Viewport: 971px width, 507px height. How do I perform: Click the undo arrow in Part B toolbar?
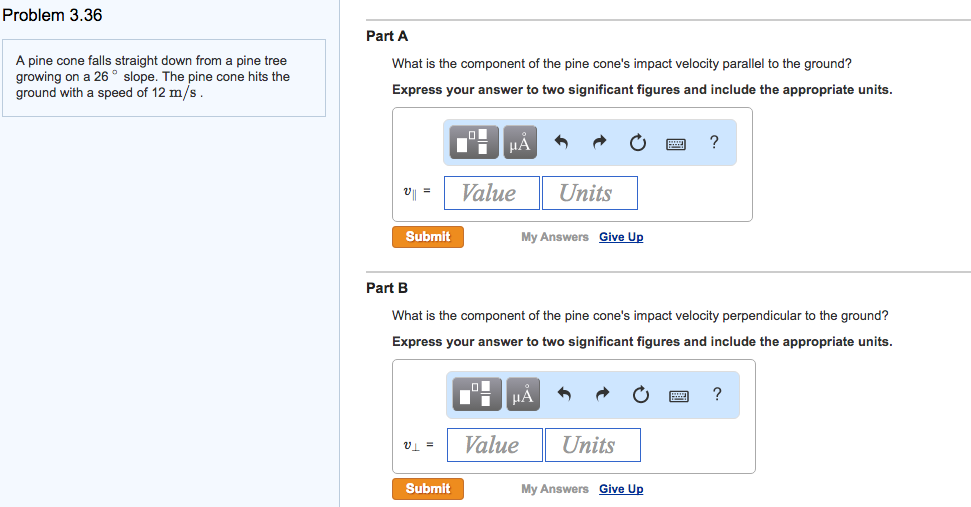click(564, 395)
